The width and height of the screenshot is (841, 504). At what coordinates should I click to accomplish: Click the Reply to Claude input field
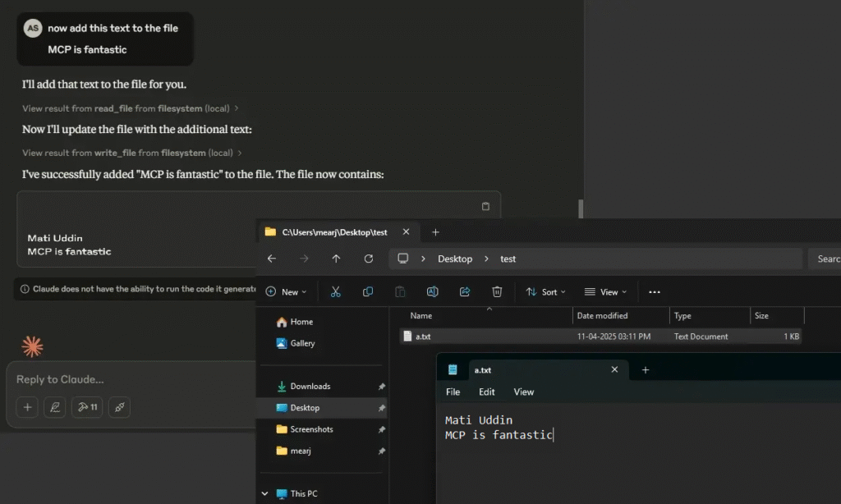click(x=131, y=379)
